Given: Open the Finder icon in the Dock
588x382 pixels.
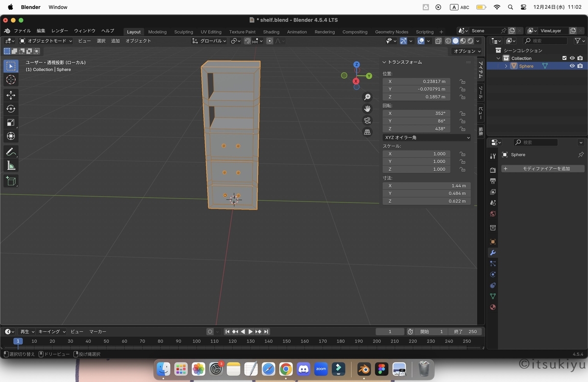Looking at the screenshot, I should coord(163,369).
